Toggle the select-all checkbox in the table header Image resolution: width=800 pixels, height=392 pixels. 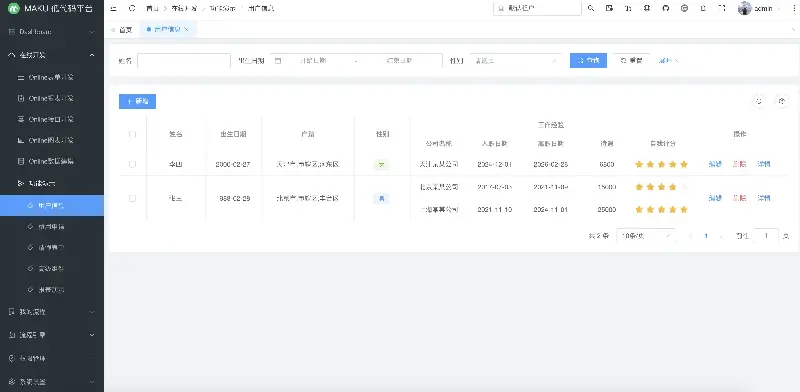coord(133,134)
